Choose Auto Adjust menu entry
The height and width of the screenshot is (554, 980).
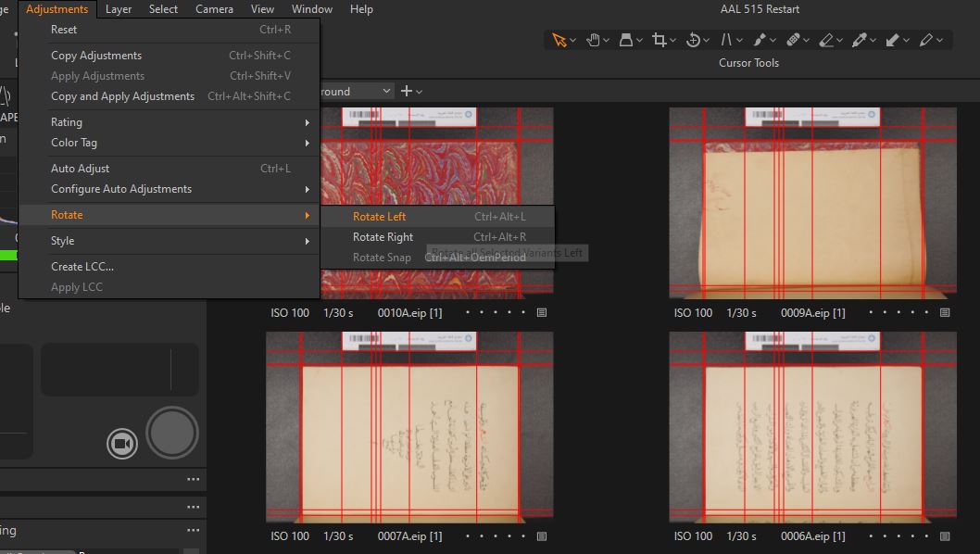170,169
